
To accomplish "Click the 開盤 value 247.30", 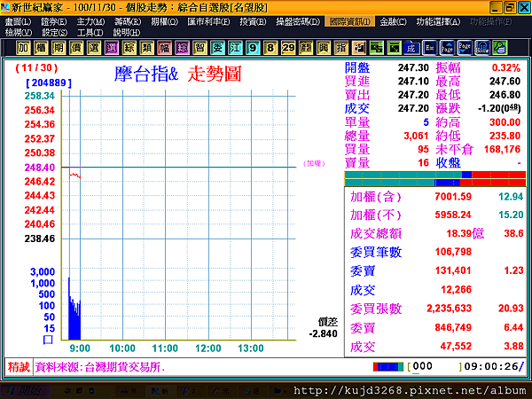I will 413,67.
